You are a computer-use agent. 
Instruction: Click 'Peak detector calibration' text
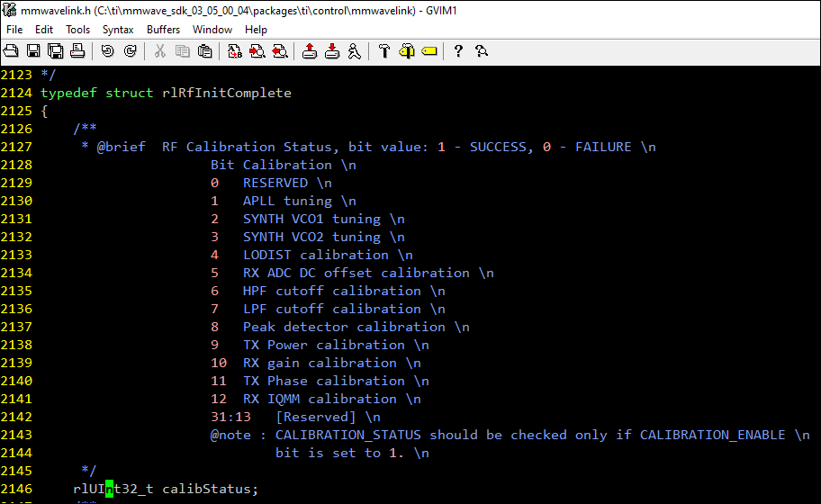[x=344, y=327]
